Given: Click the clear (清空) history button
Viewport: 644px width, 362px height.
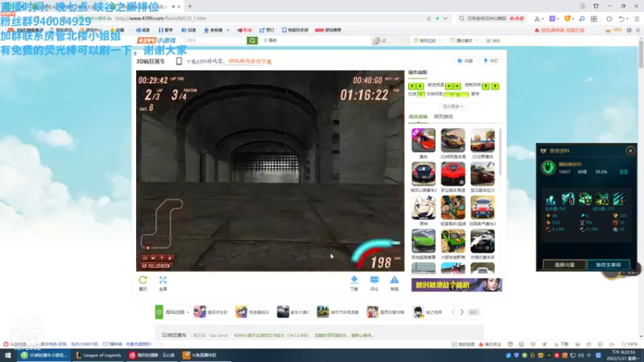Looking at the screenshot, I should (473, 312).
